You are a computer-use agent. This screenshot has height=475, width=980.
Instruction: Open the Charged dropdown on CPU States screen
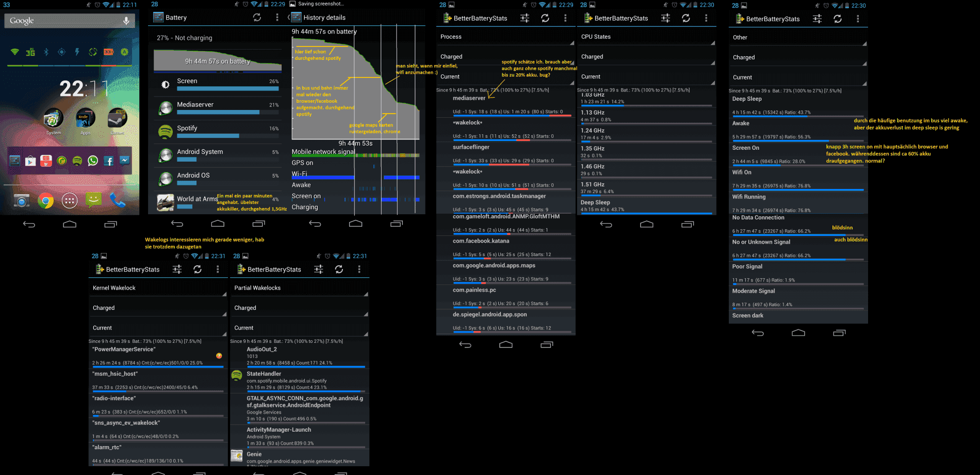pyautogui.click(x=647, y=57)
